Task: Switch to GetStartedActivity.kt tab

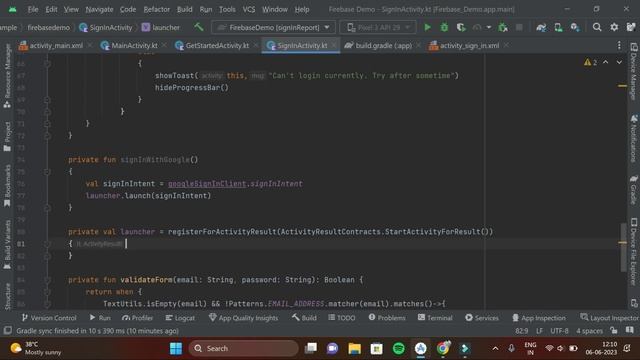Action: (217, 45)
